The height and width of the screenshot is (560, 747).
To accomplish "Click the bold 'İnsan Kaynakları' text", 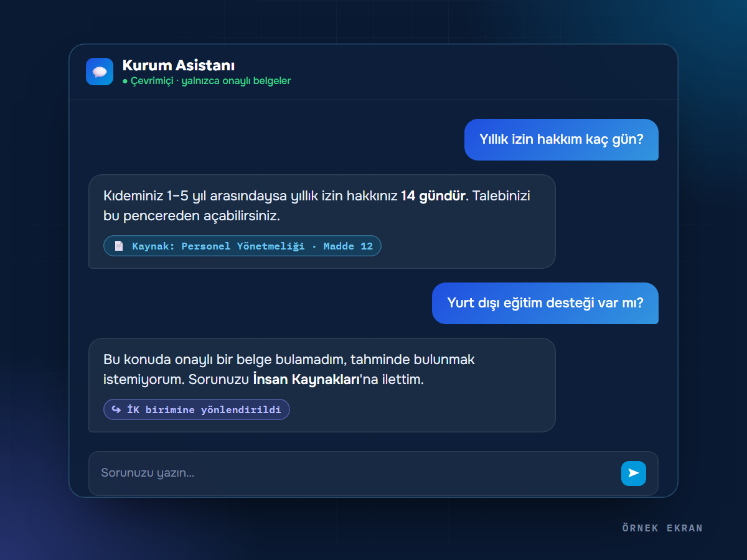I will pyautogui.click(x=306, y=379).
